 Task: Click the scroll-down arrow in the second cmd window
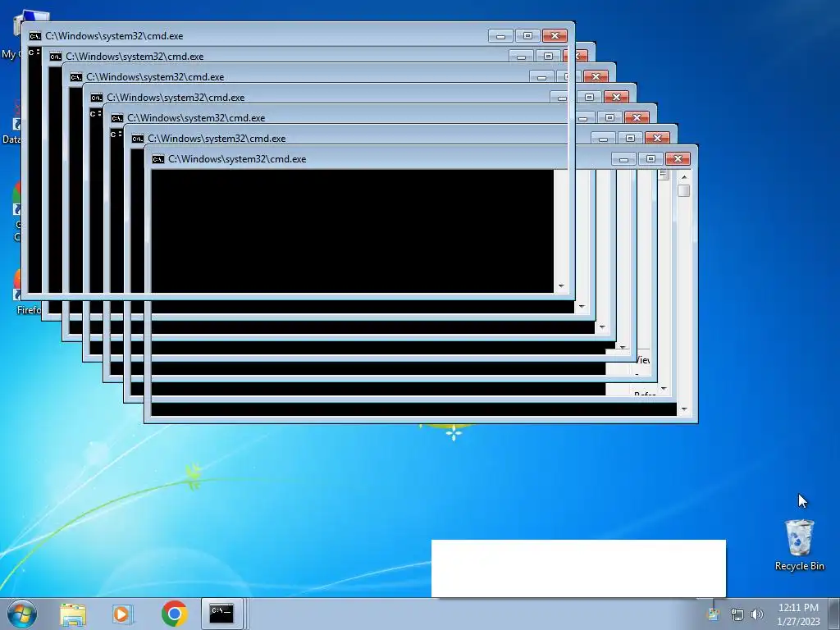coord(582,307)
